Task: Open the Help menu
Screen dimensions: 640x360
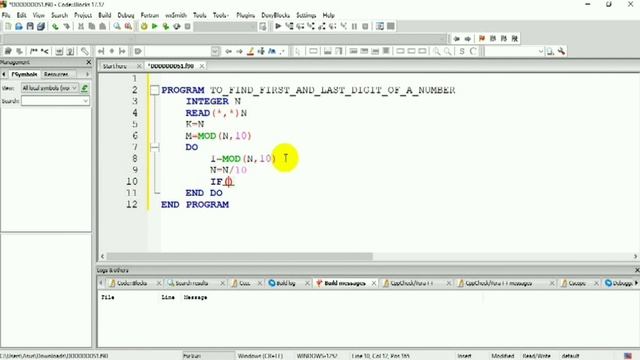Action: [x=329, y=15]
